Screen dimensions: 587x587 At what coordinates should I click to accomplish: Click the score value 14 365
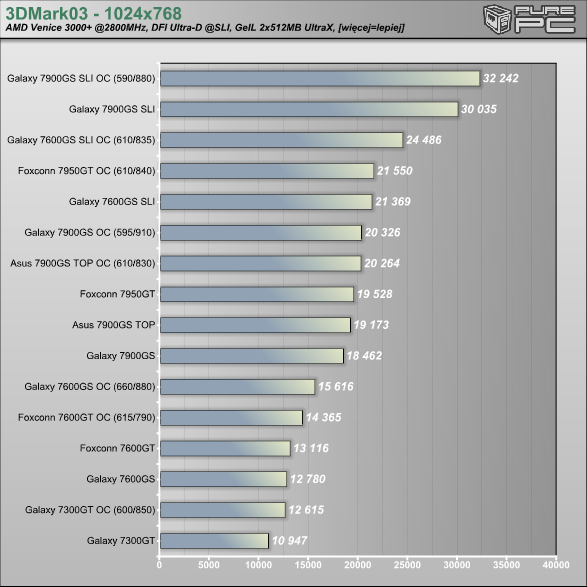[x=323, y=417]
